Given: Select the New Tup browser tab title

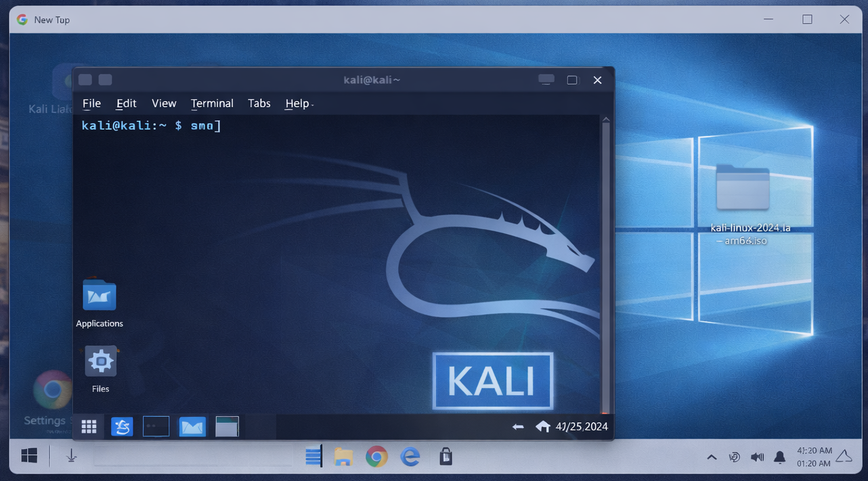Looking at the screenshot, I should click(52, 20).
